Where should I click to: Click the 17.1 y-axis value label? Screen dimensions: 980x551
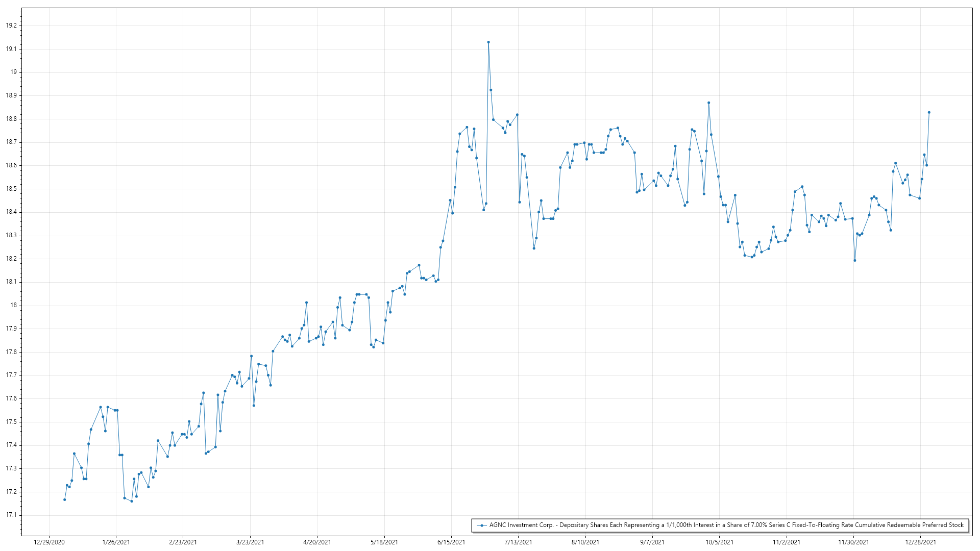coord(11,515)
